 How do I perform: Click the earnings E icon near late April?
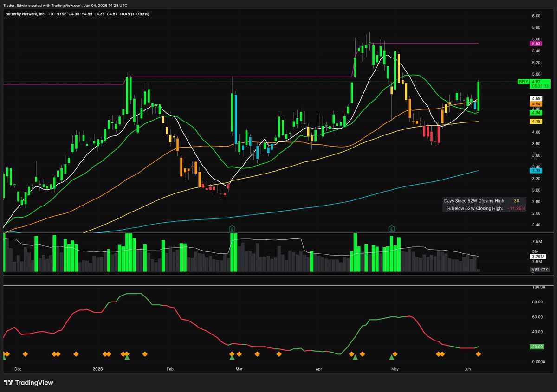[391, 229]
